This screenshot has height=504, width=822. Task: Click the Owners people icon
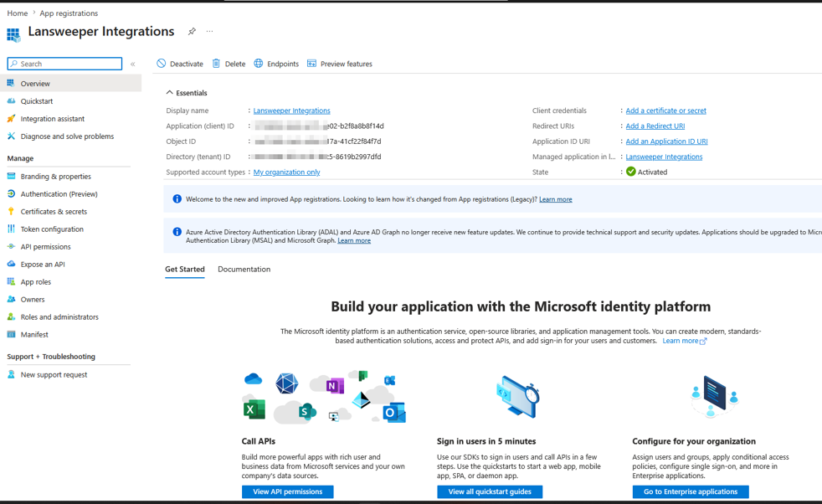click(x=11, y=299)
